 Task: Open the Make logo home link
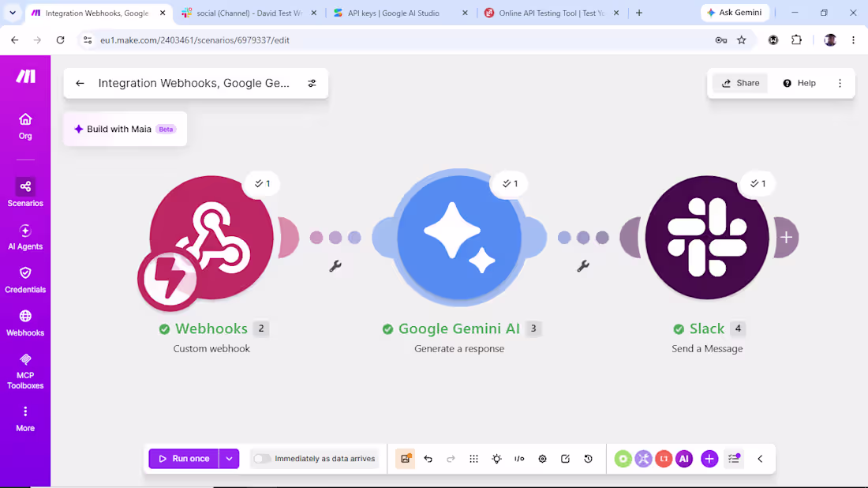click(x=25, y=76)
